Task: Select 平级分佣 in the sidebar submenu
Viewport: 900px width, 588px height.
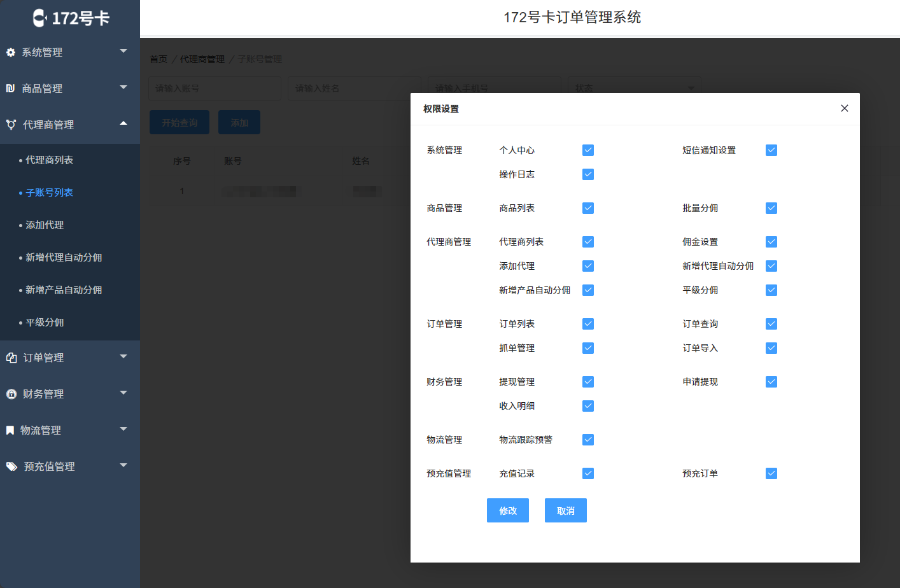Action: (45, 322)
